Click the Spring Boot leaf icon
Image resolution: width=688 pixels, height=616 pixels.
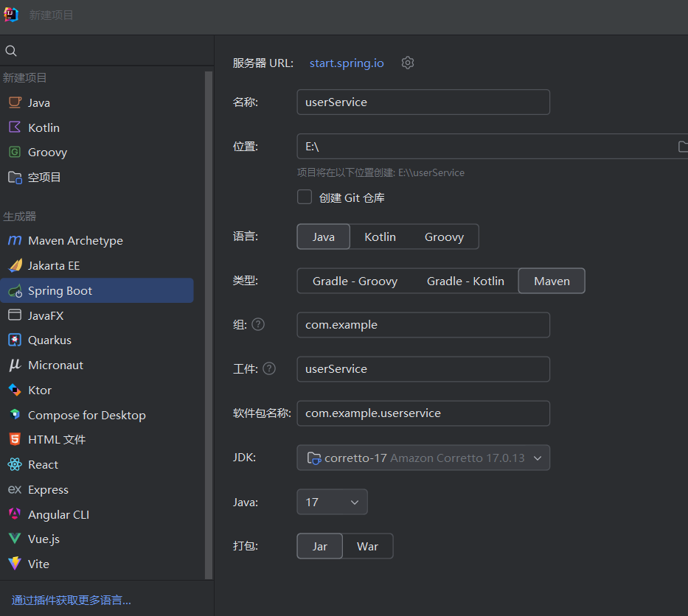[15, 290]
